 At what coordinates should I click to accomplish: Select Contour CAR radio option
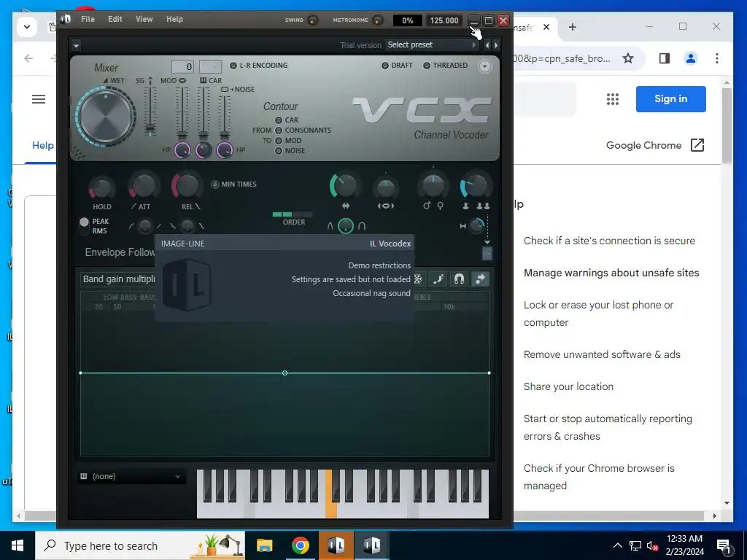click(x=286, y=120)
